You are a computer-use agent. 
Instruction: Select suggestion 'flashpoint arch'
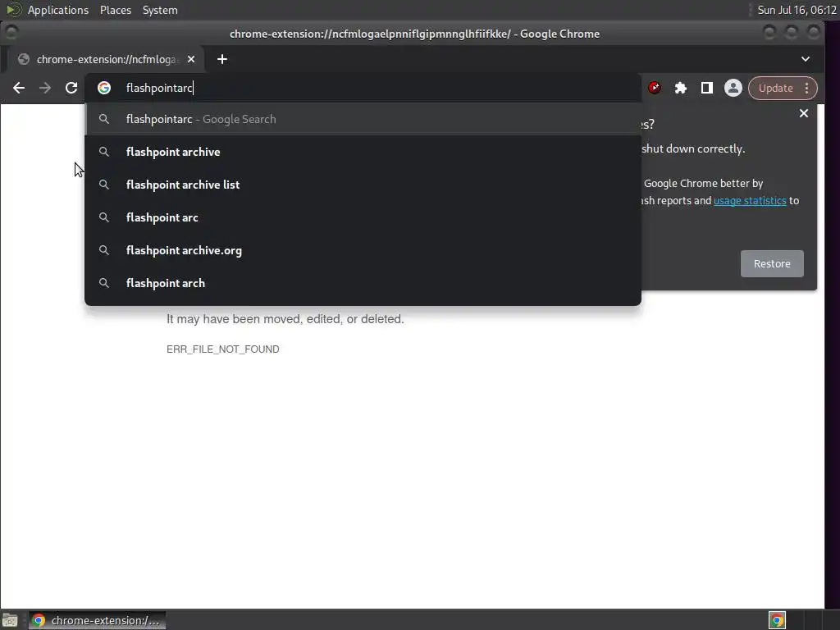363,283
